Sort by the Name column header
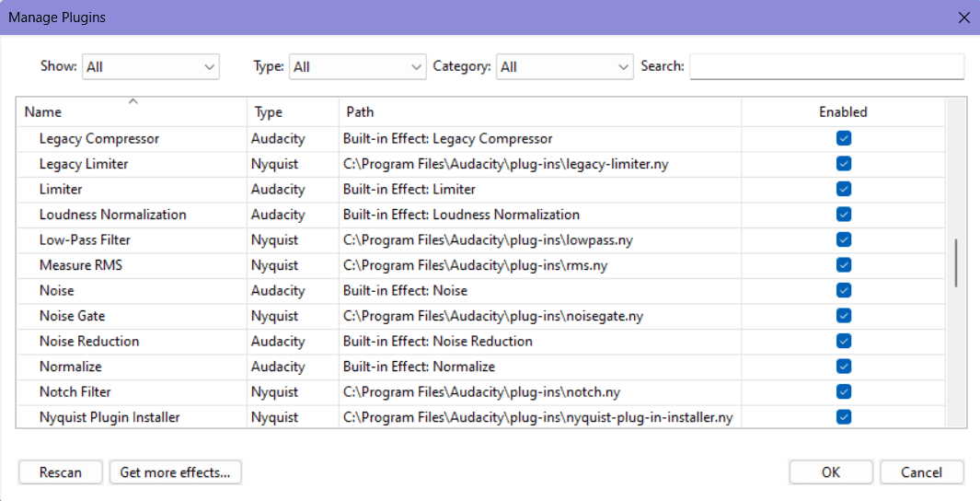Screen dimensions: 980x501 [132, 112]
